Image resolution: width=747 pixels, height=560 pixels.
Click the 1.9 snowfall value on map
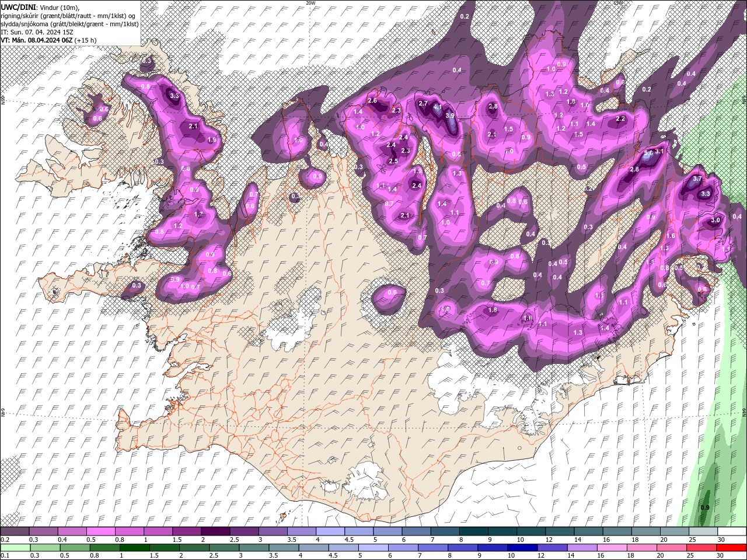point(417,171)
